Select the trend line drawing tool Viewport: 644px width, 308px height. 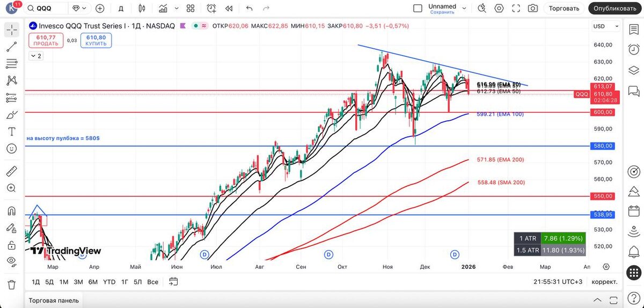click(x=12, y=47)
